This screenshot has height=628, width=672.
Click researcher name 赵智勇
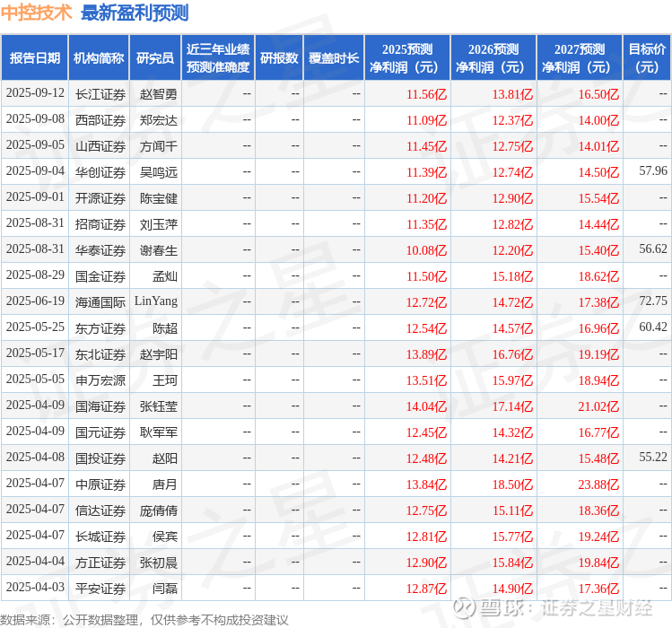coord(159,94)
